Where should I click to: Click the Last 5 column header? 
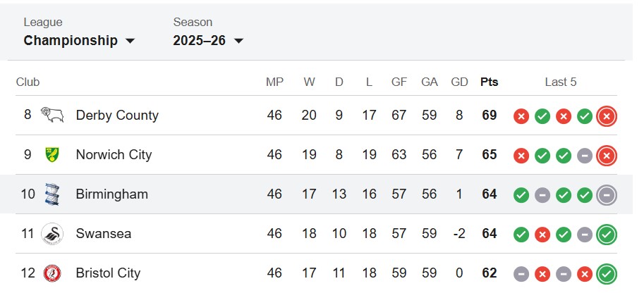(x=561, y=82)
